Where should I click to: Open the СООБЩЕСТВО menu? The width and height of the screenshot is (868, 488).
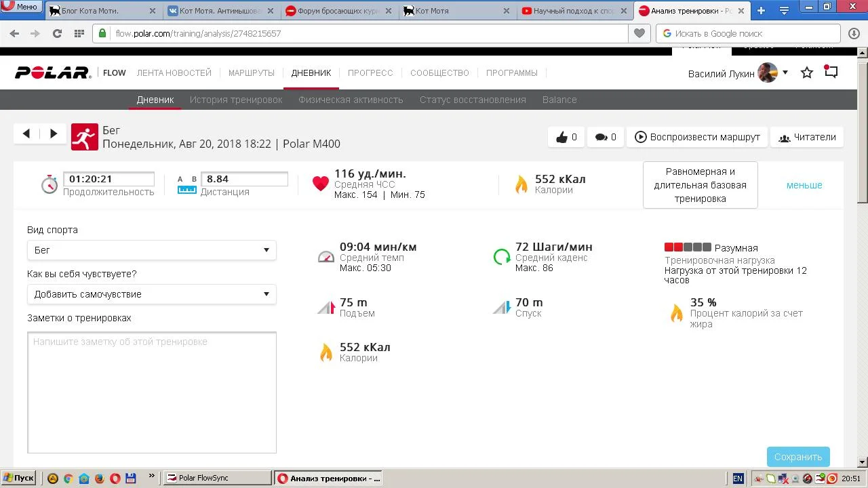(439, 73)
